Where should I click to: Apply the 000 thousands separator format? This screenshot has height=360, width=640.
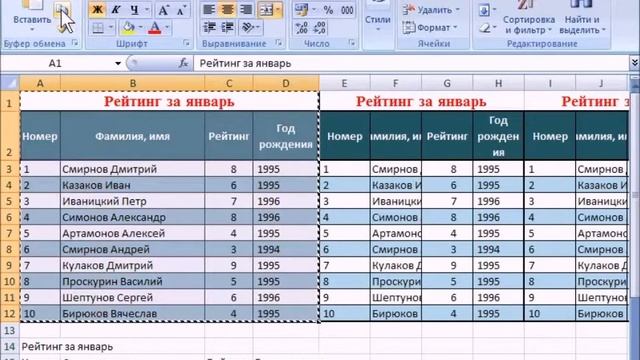tap(347, 10)
